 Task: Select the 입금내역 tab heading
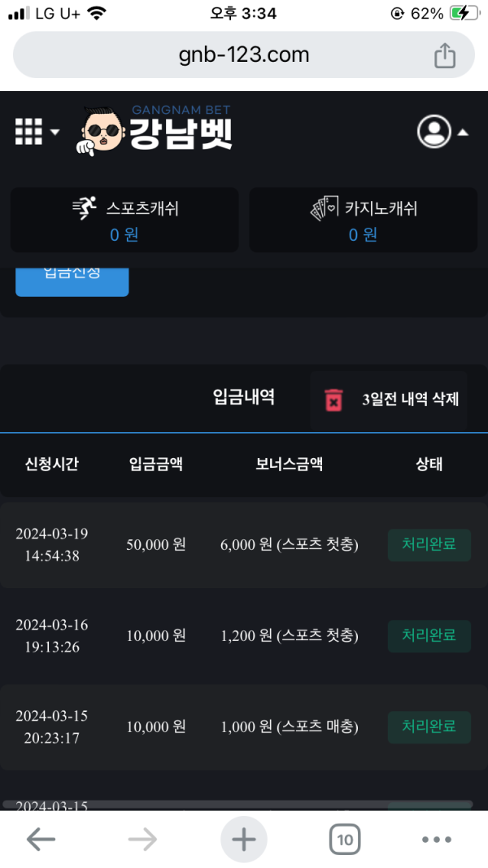click(x=243, y=397)
